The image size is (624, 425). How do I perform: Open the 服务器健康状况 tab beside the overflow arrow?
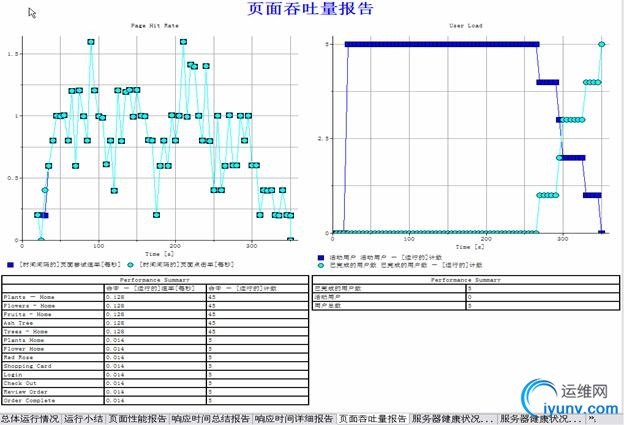coord(542,419)
